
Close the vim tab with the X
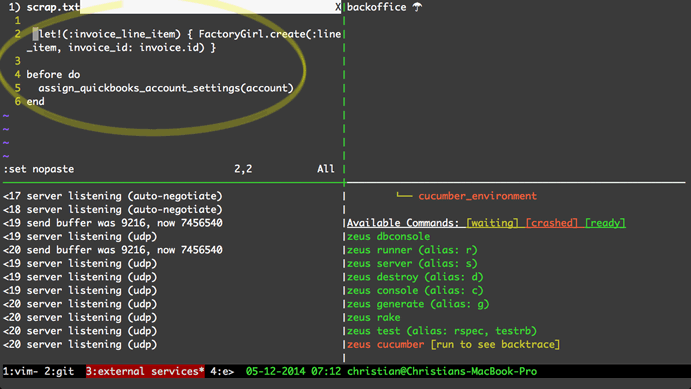(338, 7)
